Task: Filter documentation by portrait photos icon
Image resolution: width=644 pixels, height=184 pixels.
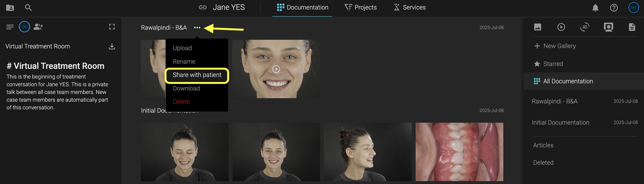Action: 608,27
